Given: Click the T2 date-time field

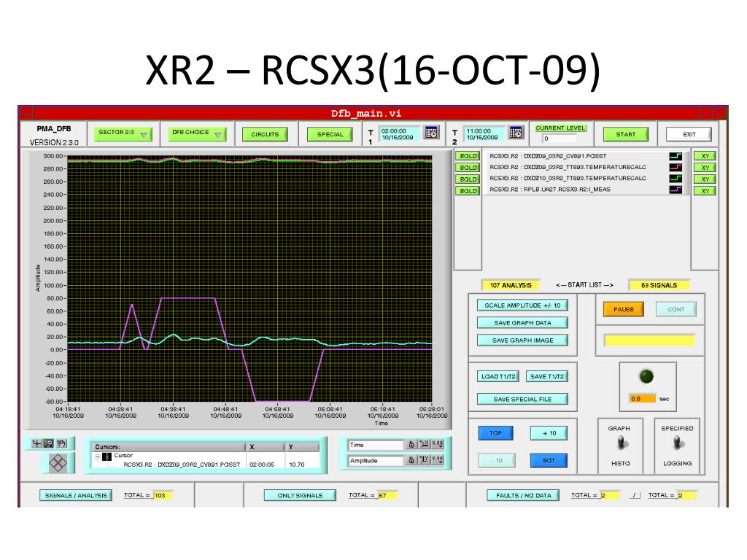Looking at the screenshot, I should tap(485, 134).
